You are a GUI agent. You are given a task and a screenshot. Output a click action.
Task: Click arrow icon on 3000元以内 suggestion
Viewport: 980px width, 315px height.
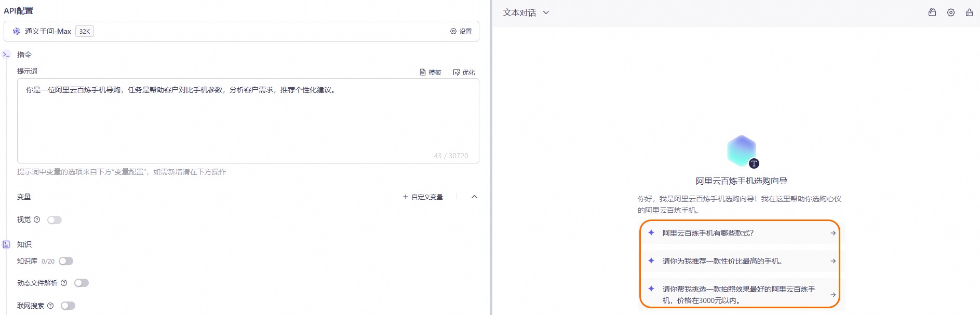pyautogui.click(x=833, y=295)
